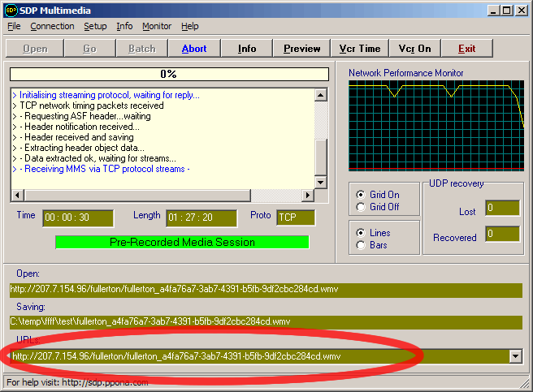533x392 pixels.
Task: Choose the Lines graph style
Action: (x=361, y=233)
